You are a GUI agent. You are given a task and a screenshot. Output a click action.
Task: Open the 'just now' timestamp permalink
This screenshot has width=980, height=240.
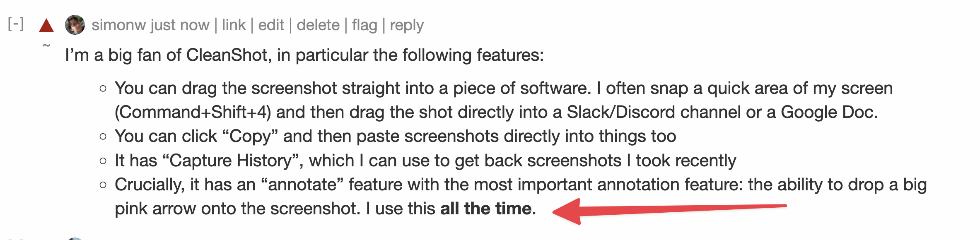click(x=180, y=25)
